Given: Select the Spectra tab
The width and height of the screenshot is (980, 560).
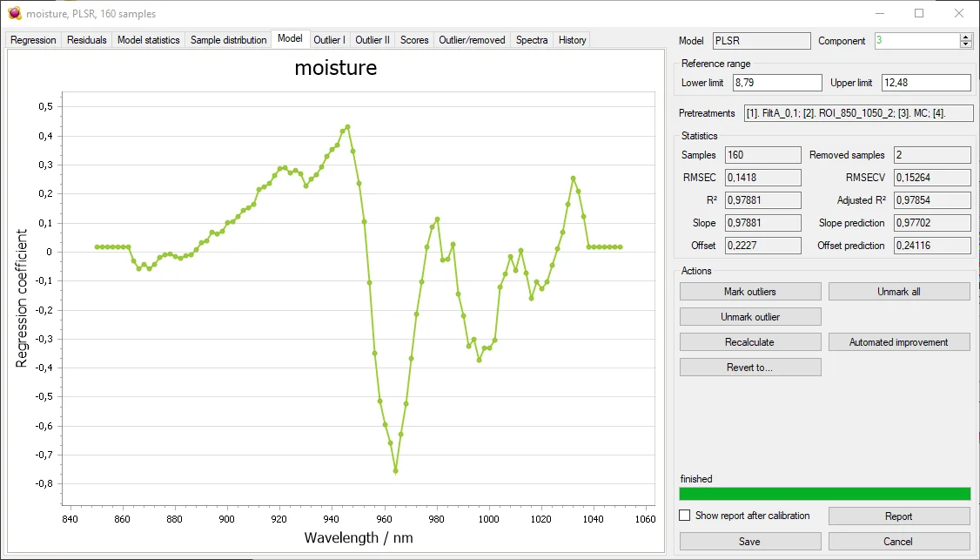Looking at the screenshot, I should 532,40.
